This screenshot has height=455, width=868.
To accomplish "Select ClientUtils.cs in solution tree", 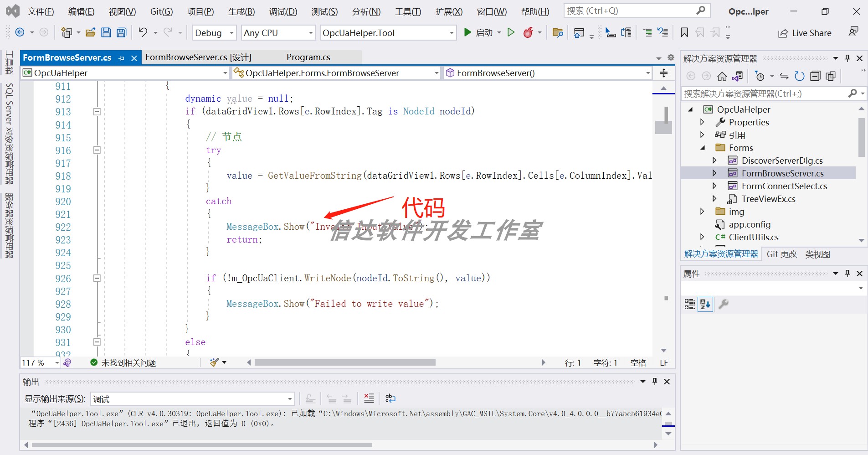I will tap(754, 237).
